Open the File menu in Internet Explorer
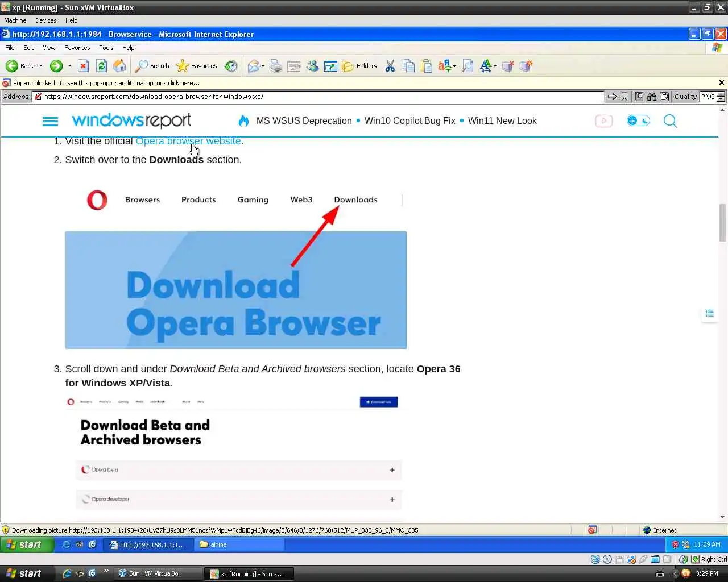728x582 pixels. 10,48
